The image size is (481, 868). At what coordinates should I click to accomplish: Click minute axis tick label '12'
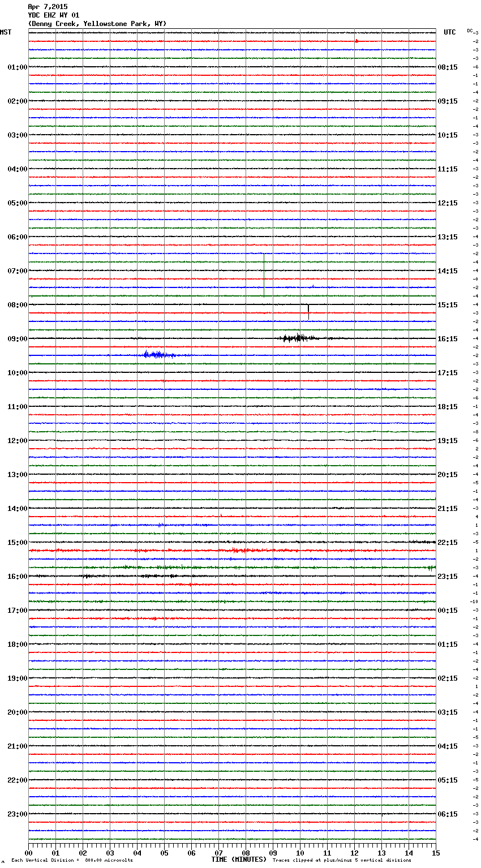pyautogui.click(x=354, y=853)
